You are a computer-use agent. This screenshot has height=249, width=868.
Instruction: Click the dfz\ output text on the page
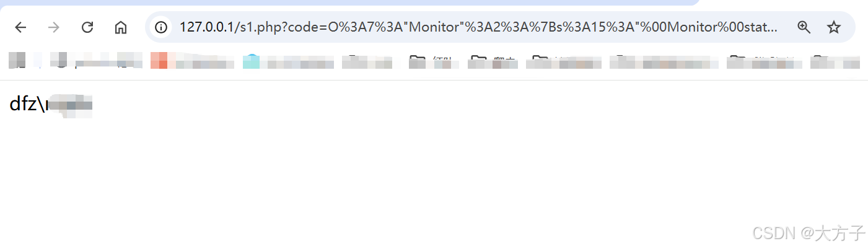[x=28, y=105]
